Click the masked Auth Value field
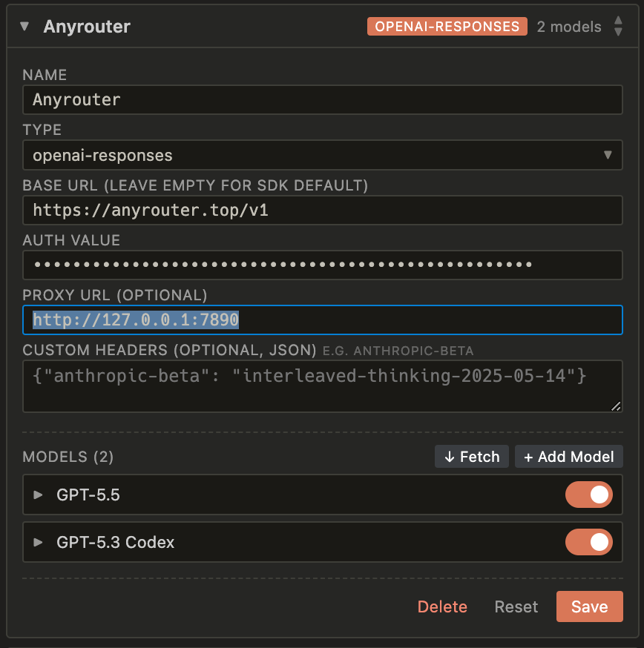The image size is (644, 648). (x=323, y=265)
